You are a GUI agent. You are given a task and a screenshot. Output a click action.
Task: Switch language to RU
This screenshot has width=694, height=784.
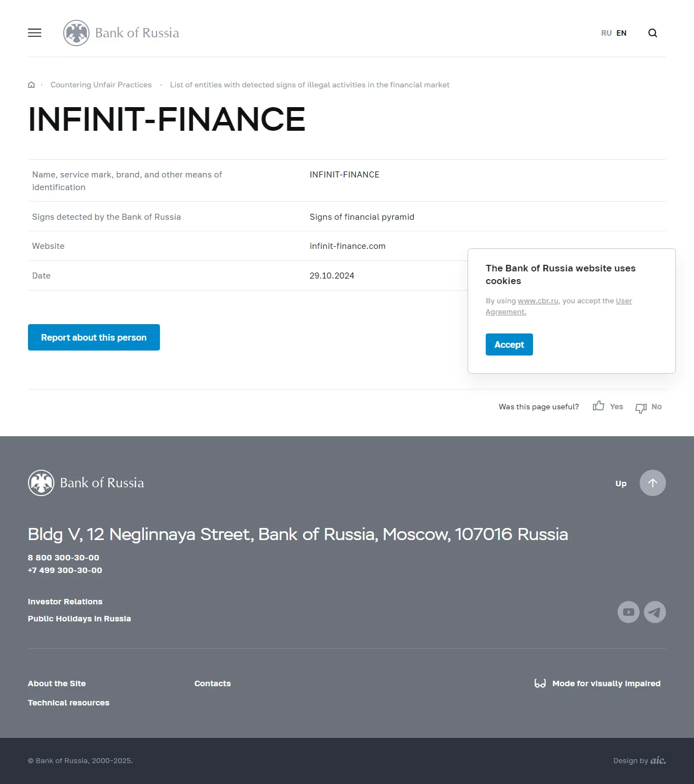tap(606, 33)
